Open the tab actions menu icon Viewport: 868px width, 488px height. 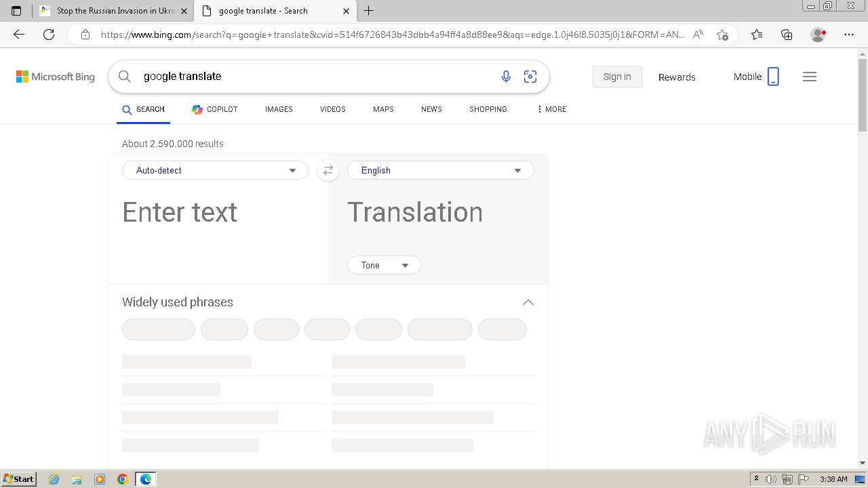click(x=16, y=11)
